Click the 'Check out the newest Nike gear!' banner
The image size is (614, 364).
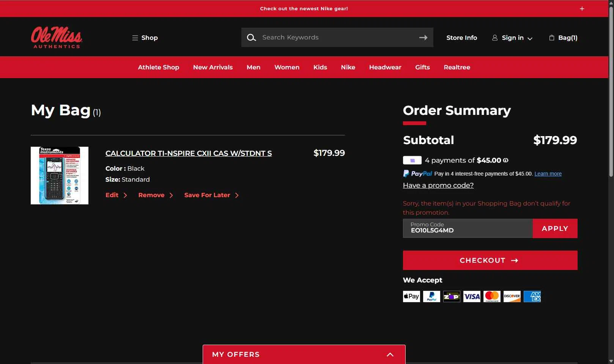pyautogui.click(x=304, y=9)
